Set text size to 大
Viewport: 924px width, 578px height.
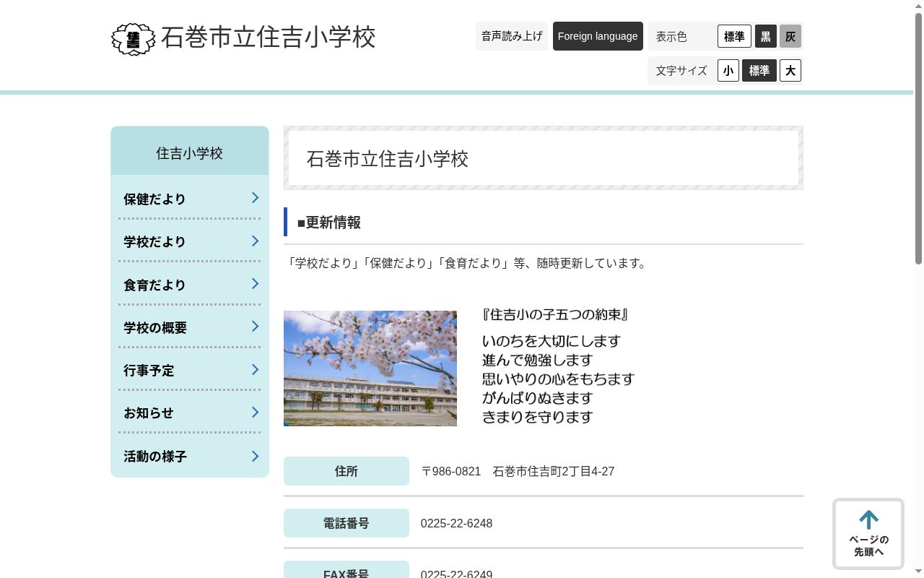pos(790,71)
